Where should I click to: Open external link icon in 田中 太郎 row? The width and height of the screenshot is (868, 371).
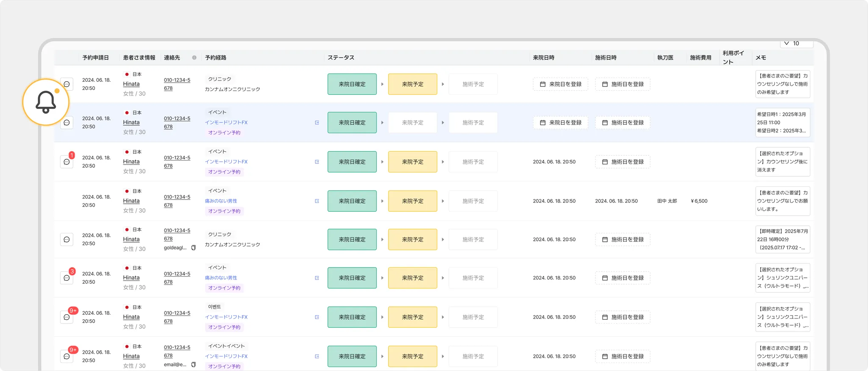click(x=317, y=201)
